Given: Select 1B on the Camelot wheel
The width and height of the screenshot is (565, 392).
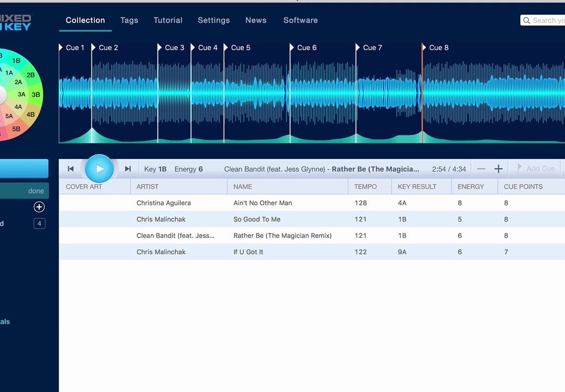Looking at the screenshot, I should [x=16, y=60].
